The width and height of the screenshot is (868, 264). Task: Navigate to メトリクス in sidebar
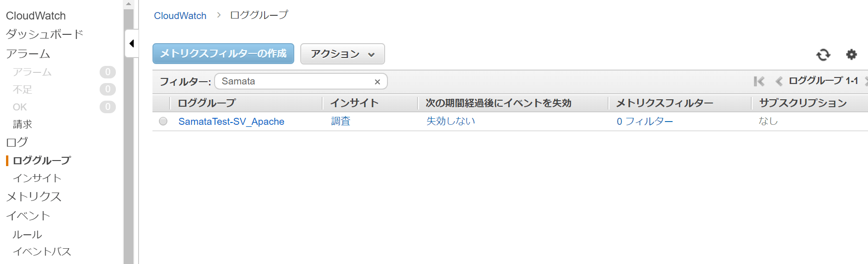coord(33,197)
